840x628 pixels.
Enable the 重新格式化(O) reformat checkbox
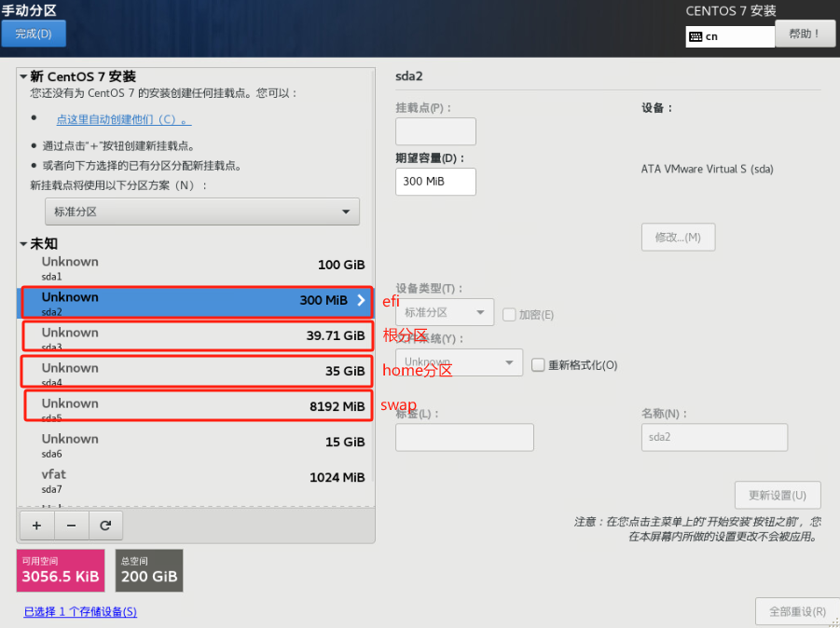point(538,365)
